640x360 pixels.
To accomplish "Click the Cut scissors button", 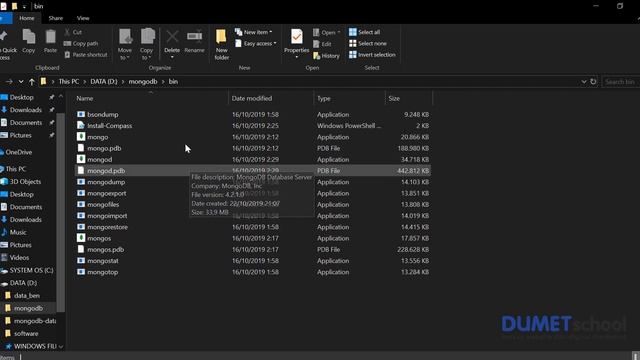I will [73, 32].
